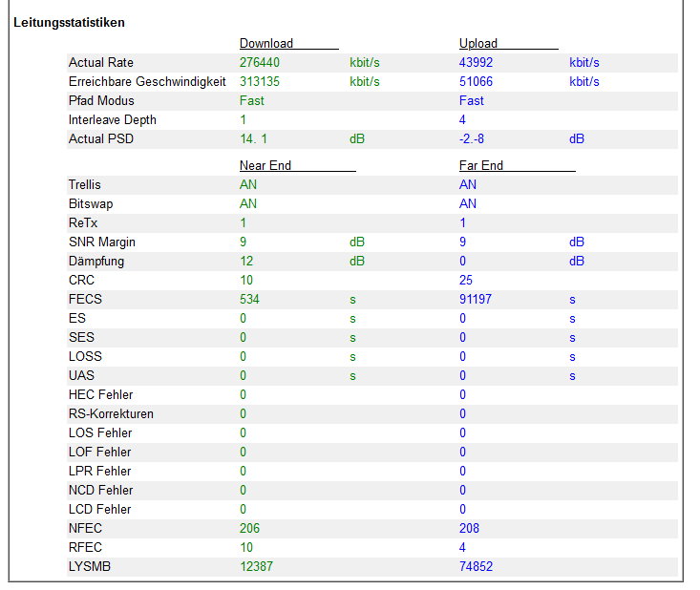700x590 pixels.
Task: Select upload attainable speed value 51066
Action: tap(476, 82)
